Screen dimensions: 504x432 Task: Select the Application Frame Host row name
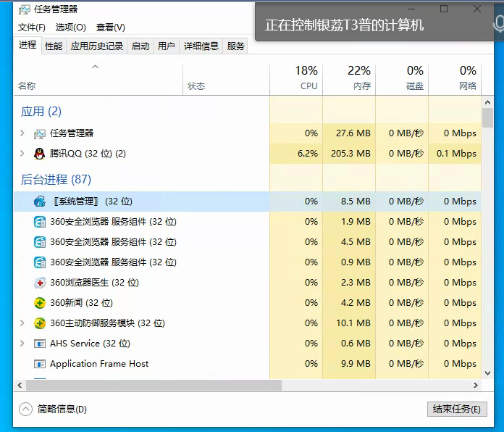(99, 364)
